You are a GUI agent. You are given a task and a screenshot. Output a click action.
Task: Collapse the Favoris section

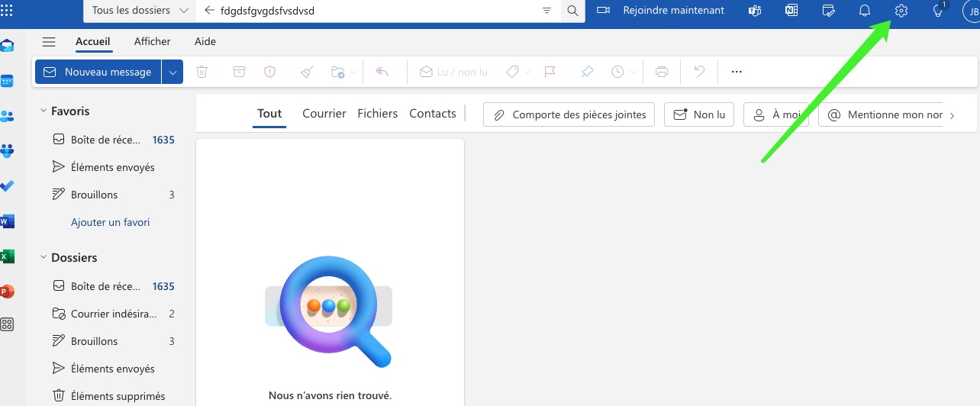coord(44,111)
